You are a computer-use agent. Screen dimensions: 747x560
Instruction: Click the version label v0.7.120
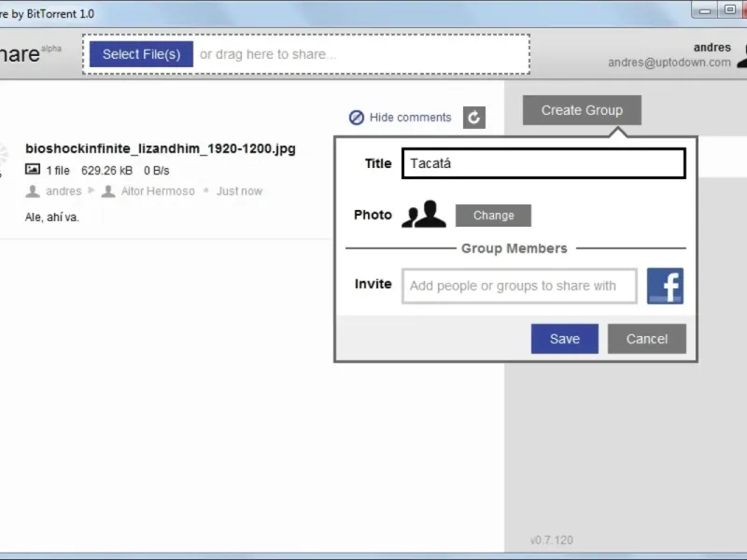point(552,540)
